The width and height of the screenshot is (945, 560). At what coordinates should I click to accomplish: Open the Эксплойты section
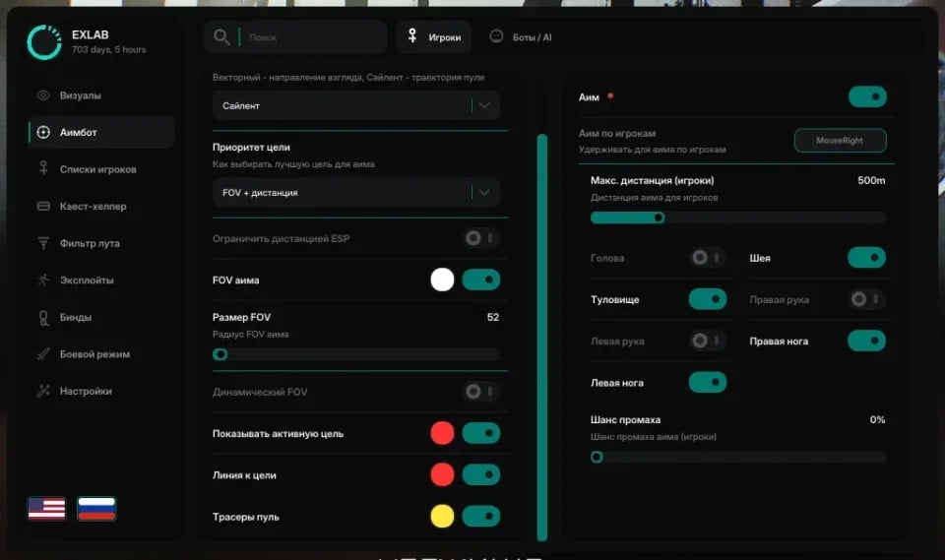[101, 280]
